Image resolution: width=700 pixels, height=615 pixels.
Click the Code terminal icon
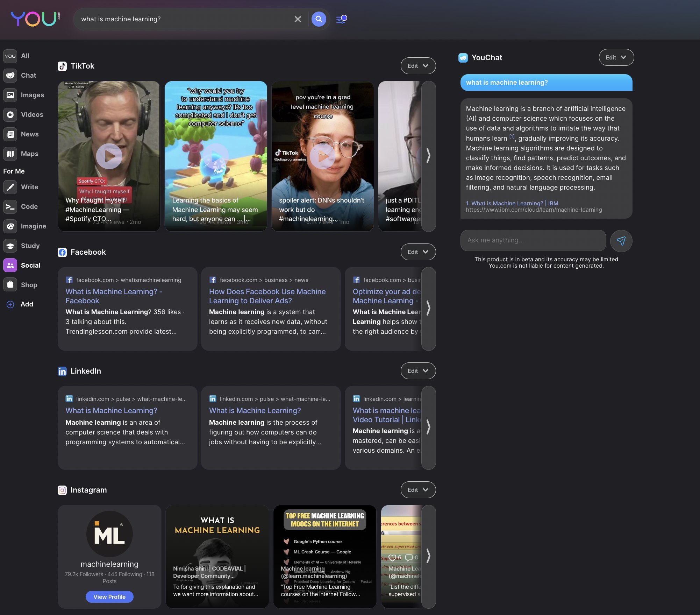(x=10, y=207)
